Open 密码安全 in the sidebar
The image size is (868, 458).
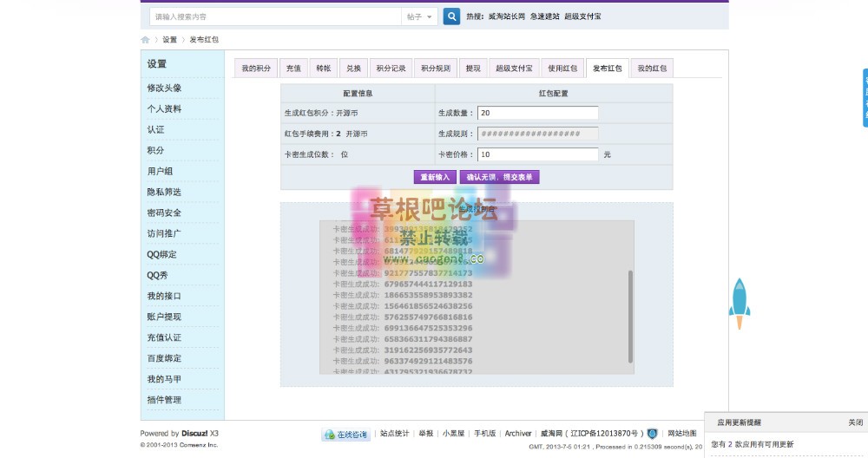click(164, 213)
